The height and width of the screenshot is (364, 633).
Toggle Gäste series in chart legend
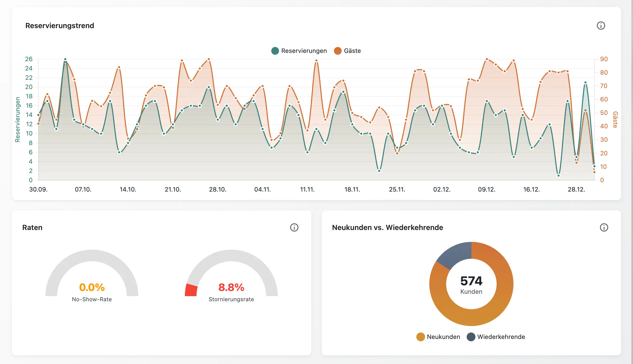pos(352,51)
